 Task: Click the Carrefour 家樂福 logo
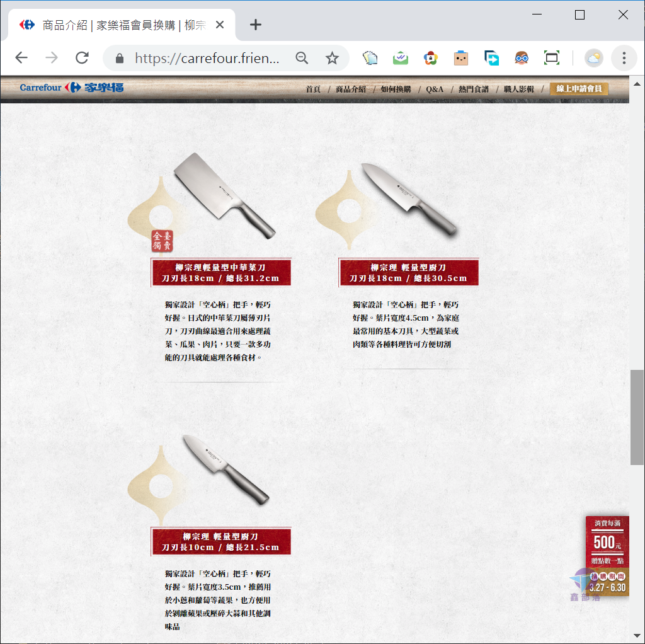(72, 87)
